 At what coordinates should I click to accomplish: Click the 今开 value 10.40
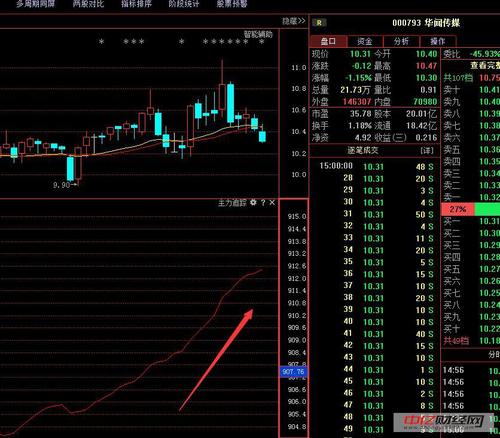[x=426, y=54]
